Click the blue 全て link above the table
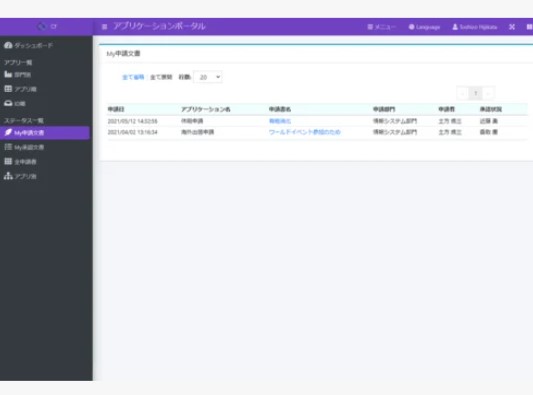The height and width of the screenshot is (395, 533). pos(133,77)
